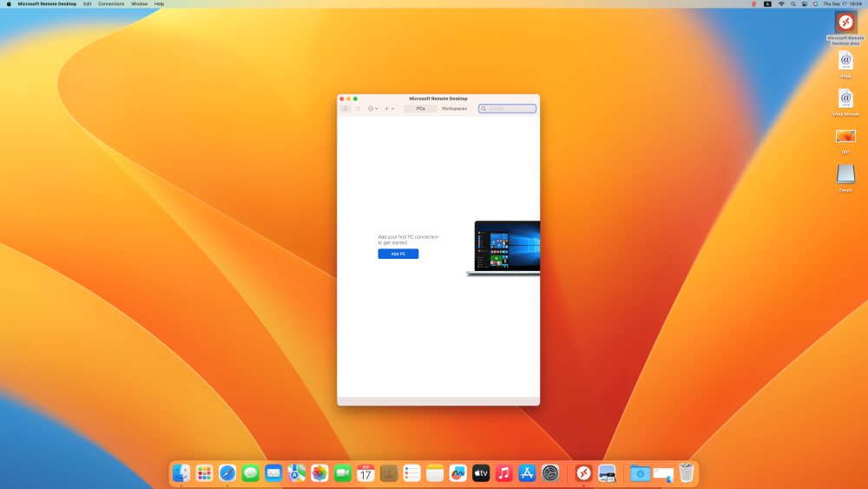Open the Connections menu
The width and height of the screenshot is (868, 489).
(111, 3)
